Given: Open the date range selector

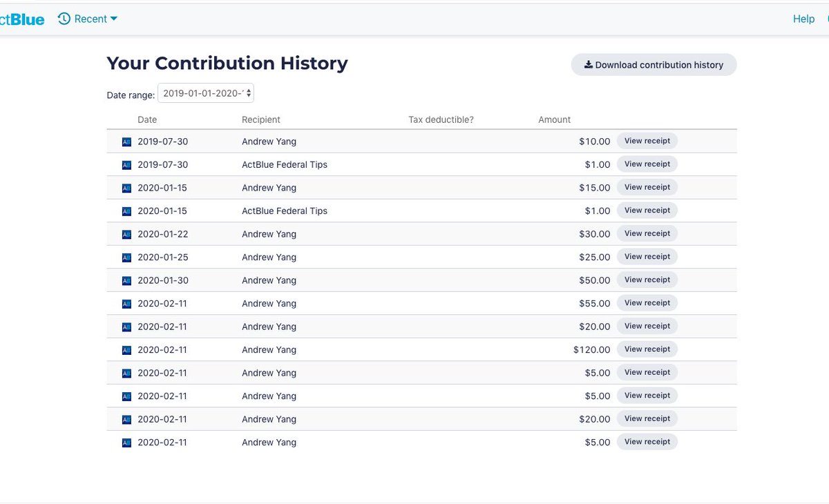Looking at the screenshot, I should pos(205,93).
